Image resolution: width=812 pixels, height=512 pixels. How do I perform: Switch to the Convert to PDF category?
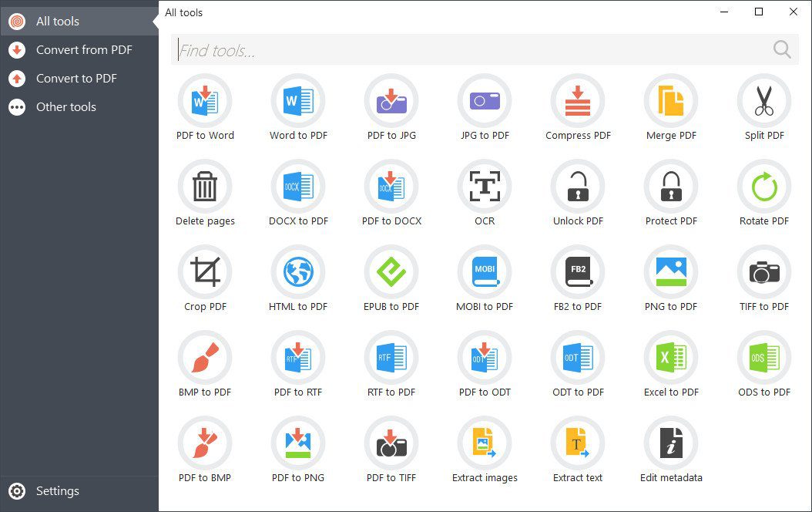[77, 78]
